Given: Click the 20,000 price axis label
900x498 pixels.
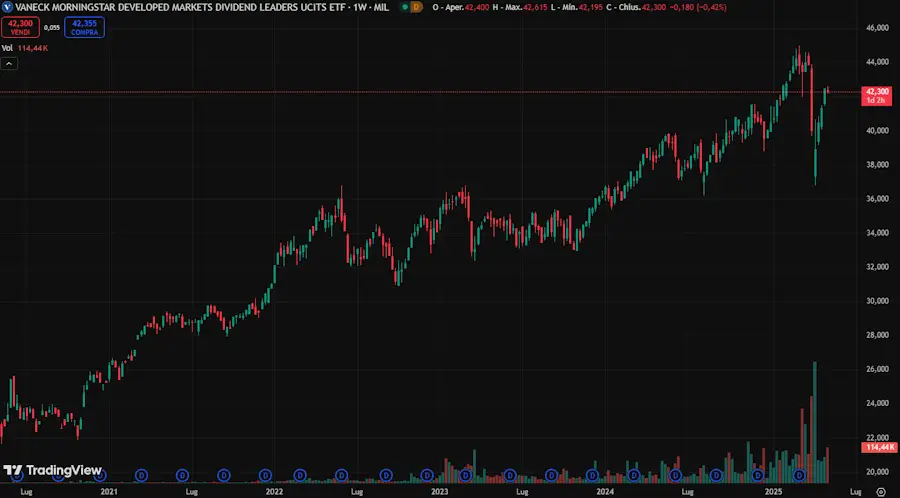Looking at the screenshot, I should click(x=877, y=472).
